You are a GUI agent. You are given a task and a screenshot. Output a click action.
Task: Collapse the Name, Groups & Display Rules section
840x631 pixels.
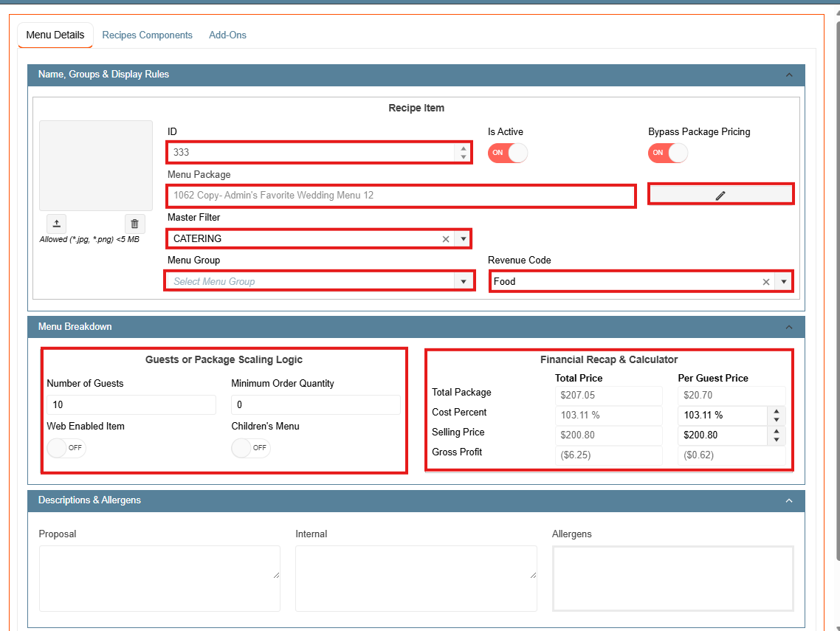click(789, 75)
